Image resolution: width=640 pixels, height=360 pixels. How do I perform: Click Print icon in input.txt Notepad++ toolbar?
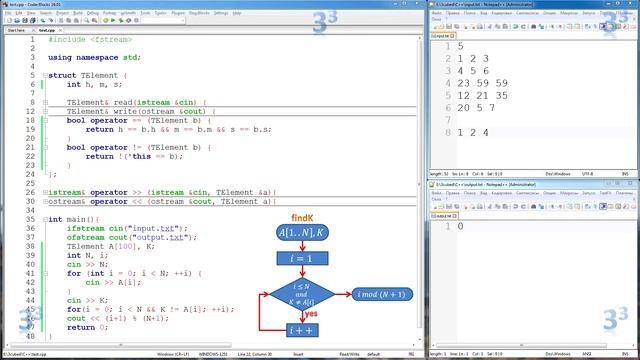480,27
